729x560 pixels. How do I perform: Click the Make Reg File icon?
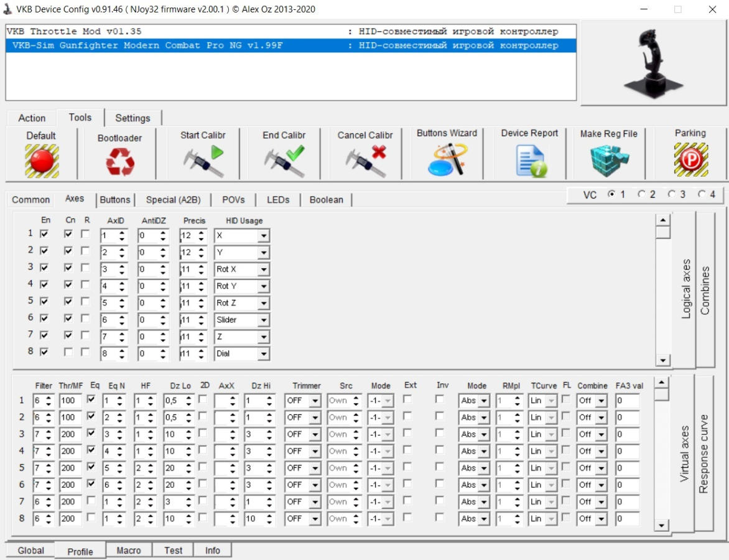pos(608,161)
